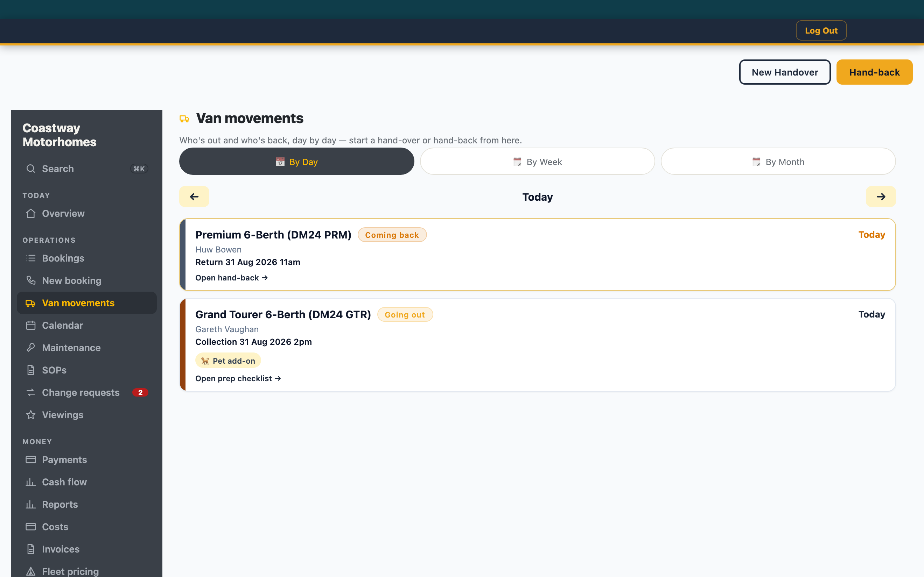Open Bookings list icon in sidebar
924x577 pixels.
[x=31, y=258]
